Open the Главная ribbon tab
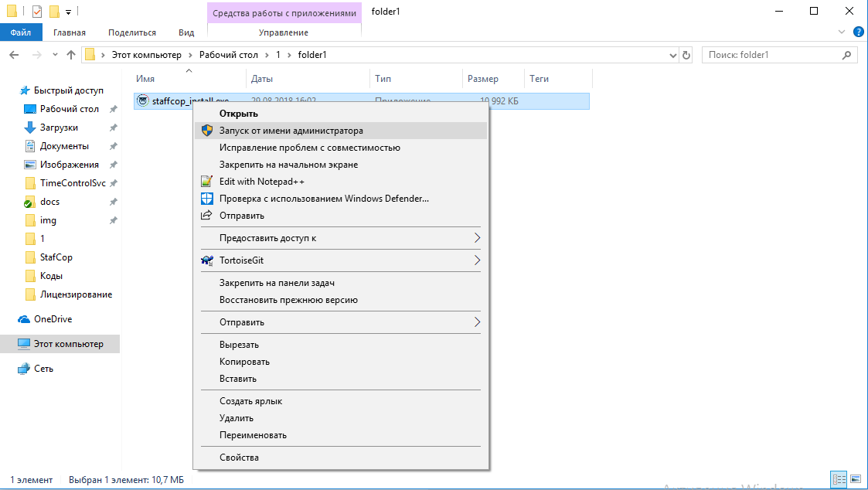The height and width of the screenshot is (490, 868). (x=70, y=32)
